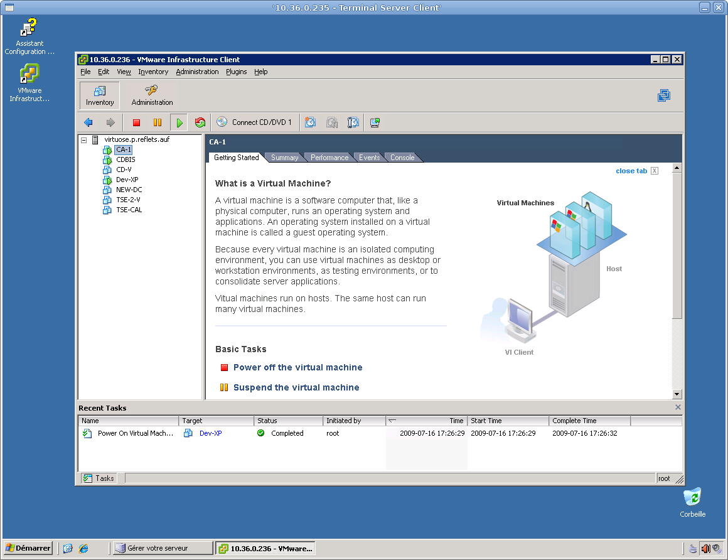The image size is (728, 560).
Task: Click the VMware client taskbar button
Action: (265, 549)
